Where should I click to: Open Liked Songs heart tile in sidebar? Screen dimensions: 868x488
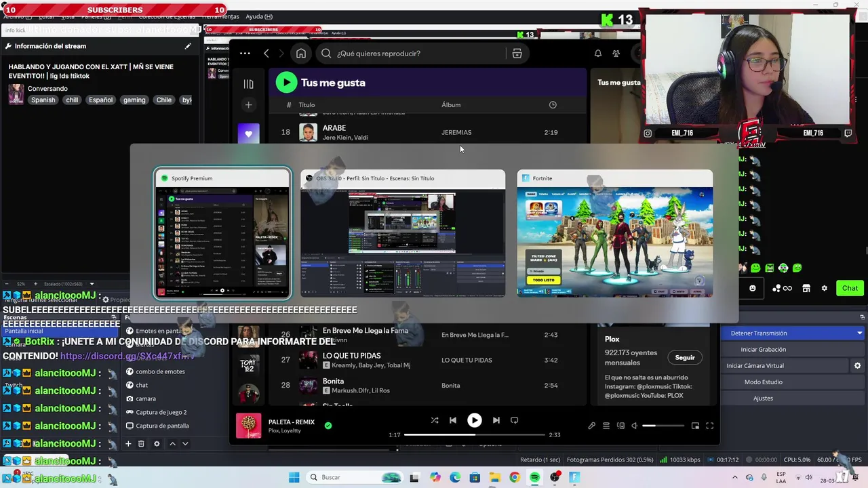[x=248, y=134]
